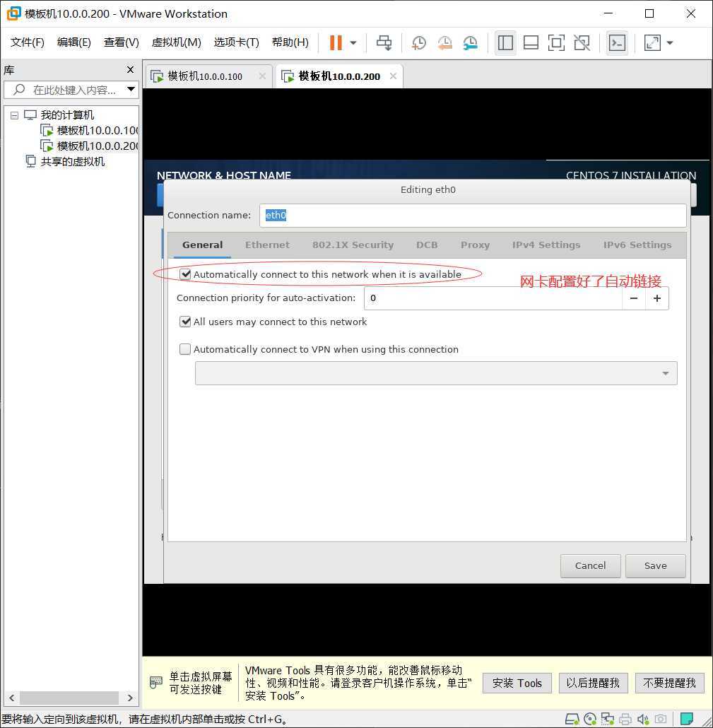Click the message log status icon

pos(687,720)
